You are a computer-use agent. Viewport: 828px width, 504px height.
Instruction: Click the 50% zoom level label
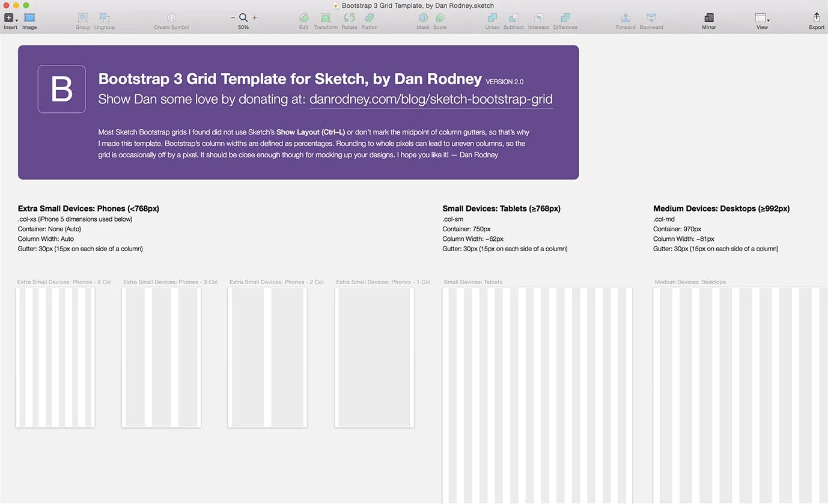click(x=243, y=28)
